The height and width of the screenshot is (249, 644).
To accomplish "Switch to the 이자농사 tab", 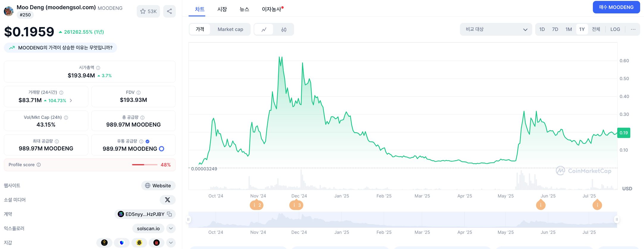I will 272,9.
